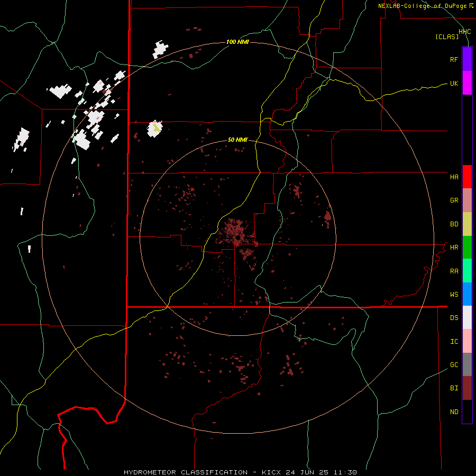
Task: Click the BD yellow legend swatch
Action: pyautogui.click(x=467, y=224)
